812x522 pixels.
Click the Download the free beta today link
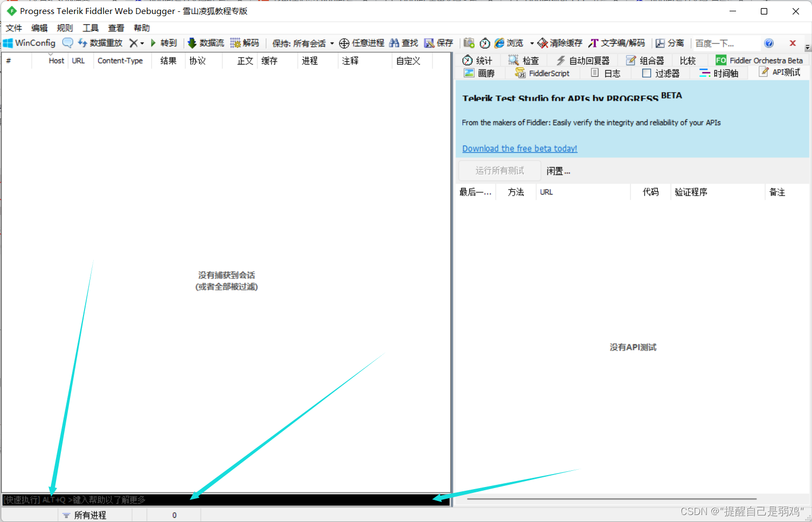(x=519, y=149)
